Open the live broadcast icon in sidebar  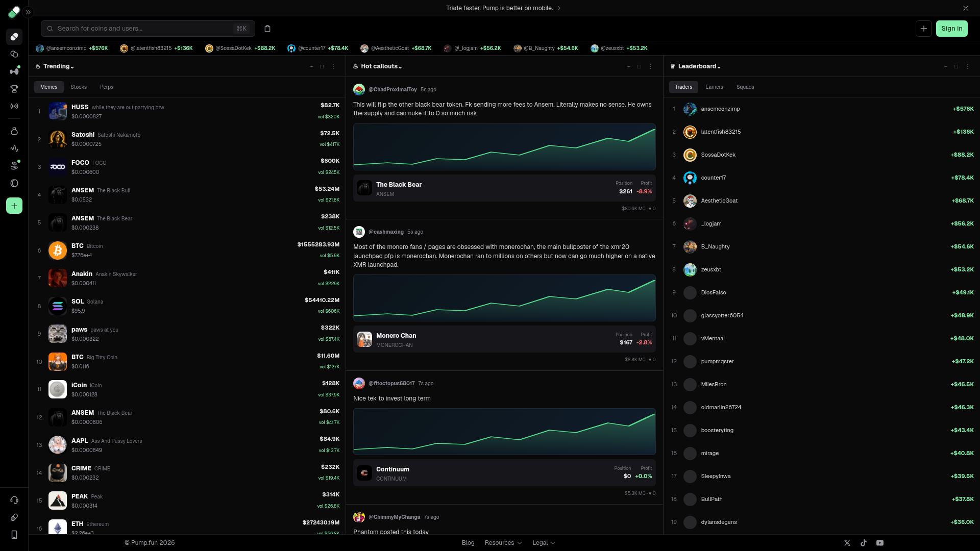(14, 106)
